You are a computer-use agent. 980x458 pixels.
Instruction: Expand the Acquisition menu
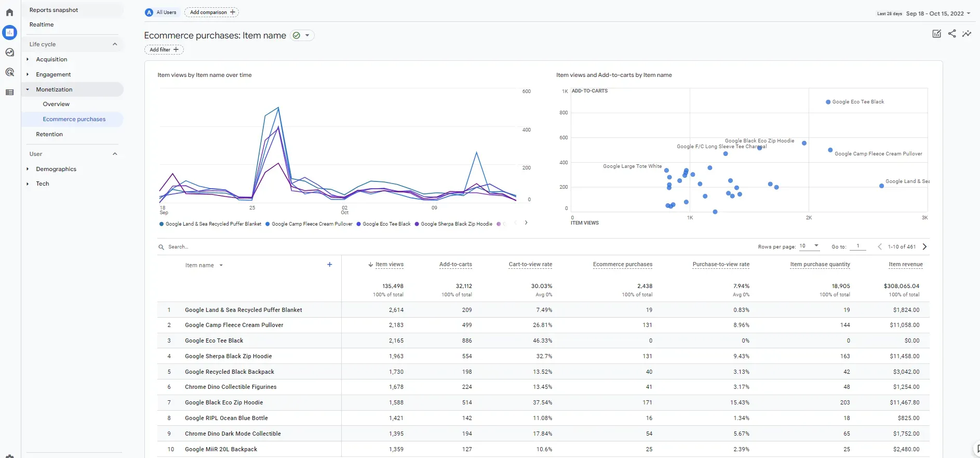tap(28, 59)
